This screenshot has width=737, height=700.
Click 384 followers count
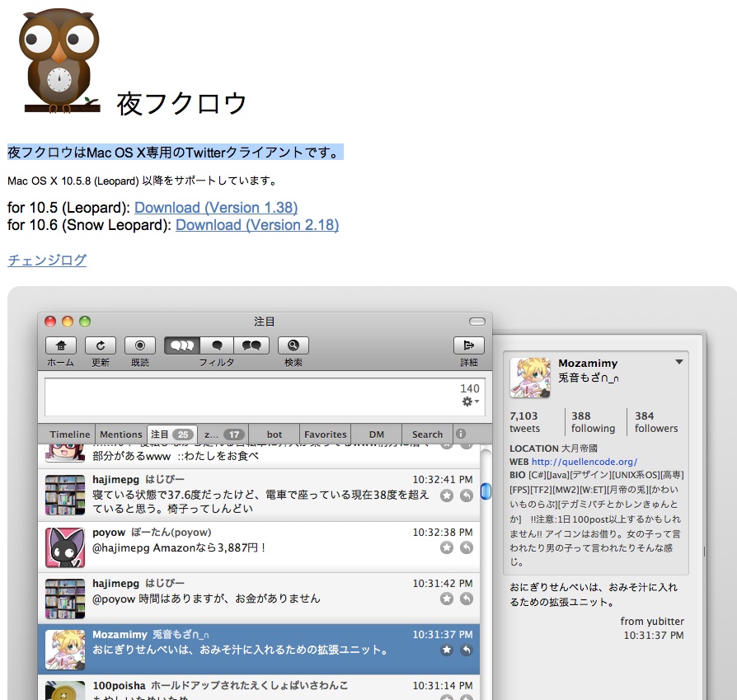656,421
